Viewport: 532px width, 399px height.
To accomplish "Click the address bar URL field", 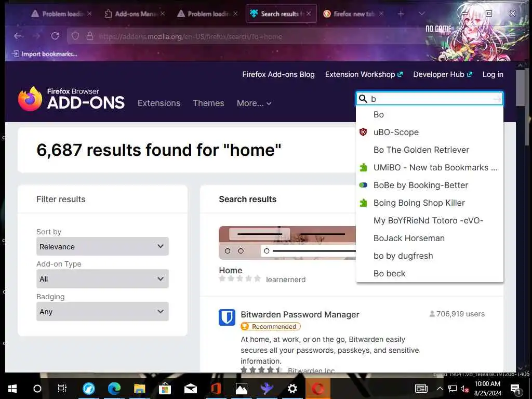I will coord(246,36).
